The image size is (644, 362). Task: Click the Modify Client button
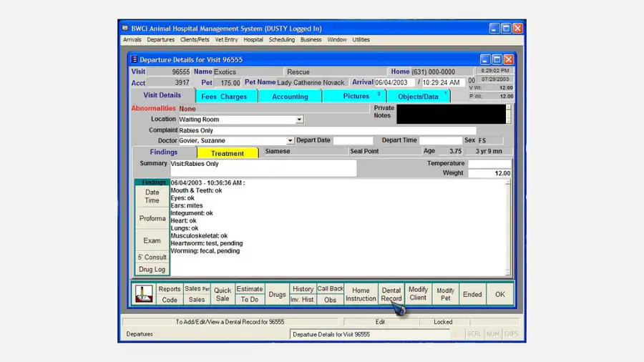pos(418,294)
